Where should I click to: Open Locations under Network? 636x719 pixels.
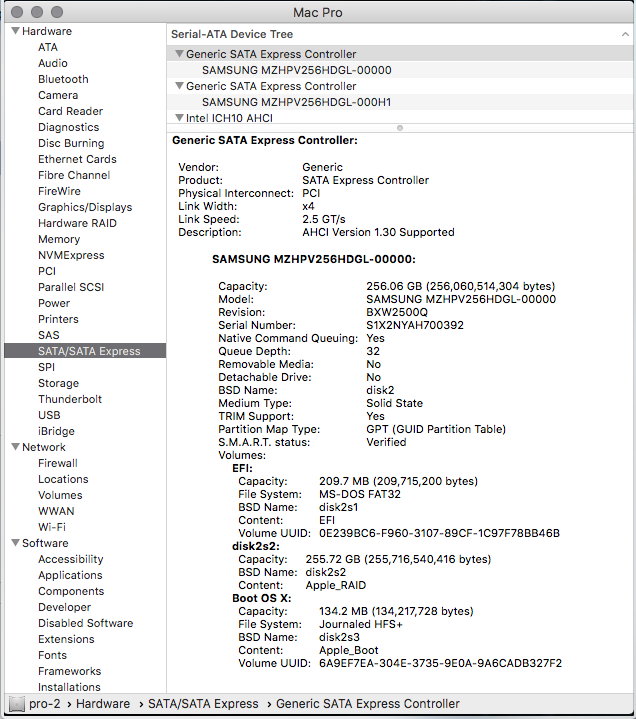(x=63, y=479)
